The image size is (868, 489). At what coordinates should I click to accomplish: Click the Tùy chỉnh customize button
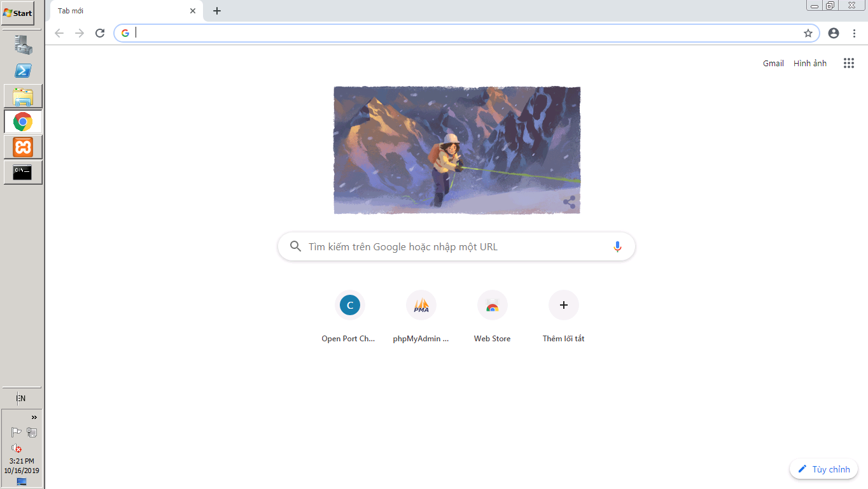824,469
